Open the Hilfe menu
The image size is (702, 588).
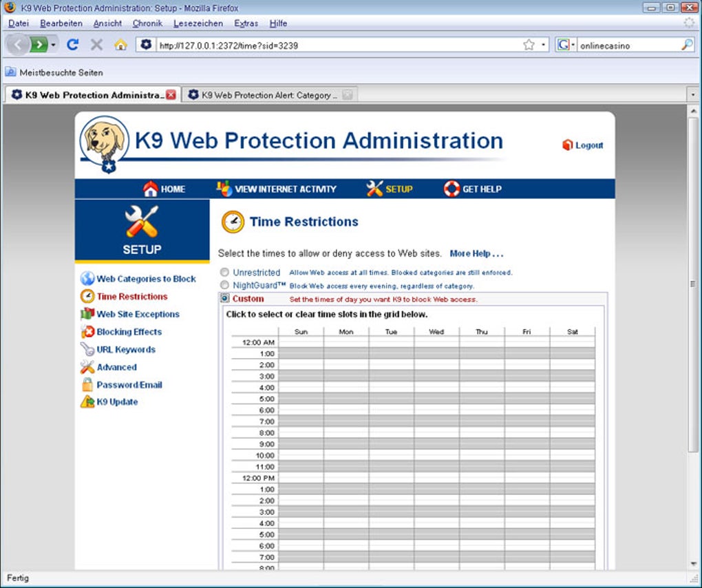tap(278, 23)
